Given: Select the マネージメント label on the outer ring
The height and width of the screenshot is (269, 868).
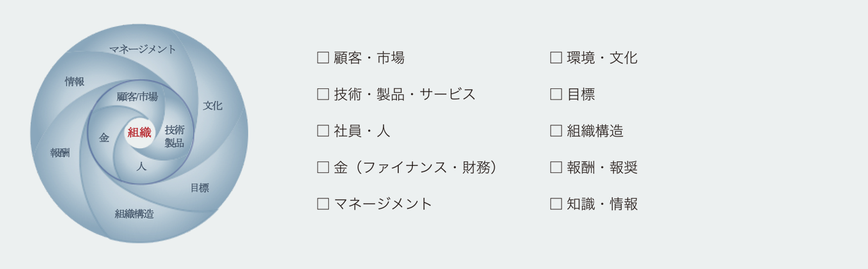Looking at the screenshot, I should point(143,49).
